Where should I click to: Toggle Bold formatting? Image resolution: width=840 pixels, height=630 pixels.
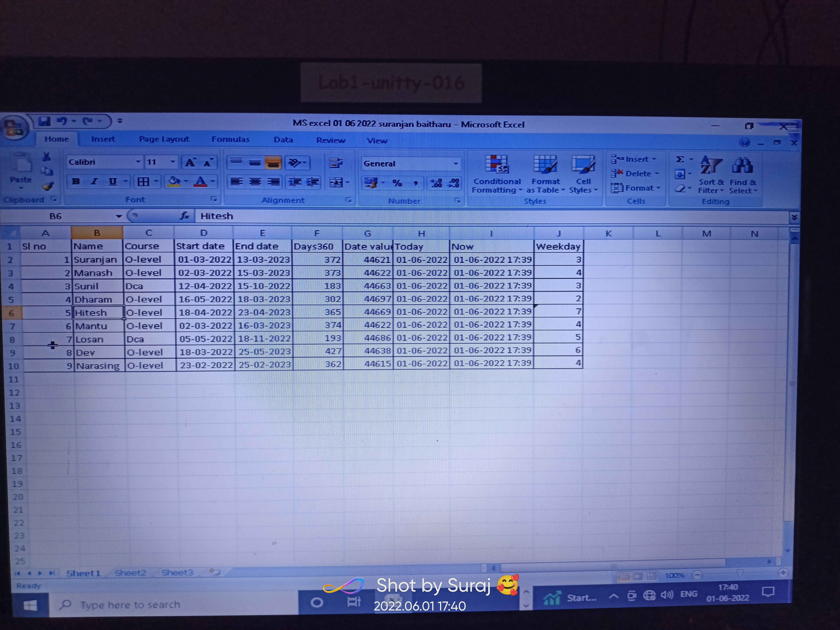(x=76, y=181)
